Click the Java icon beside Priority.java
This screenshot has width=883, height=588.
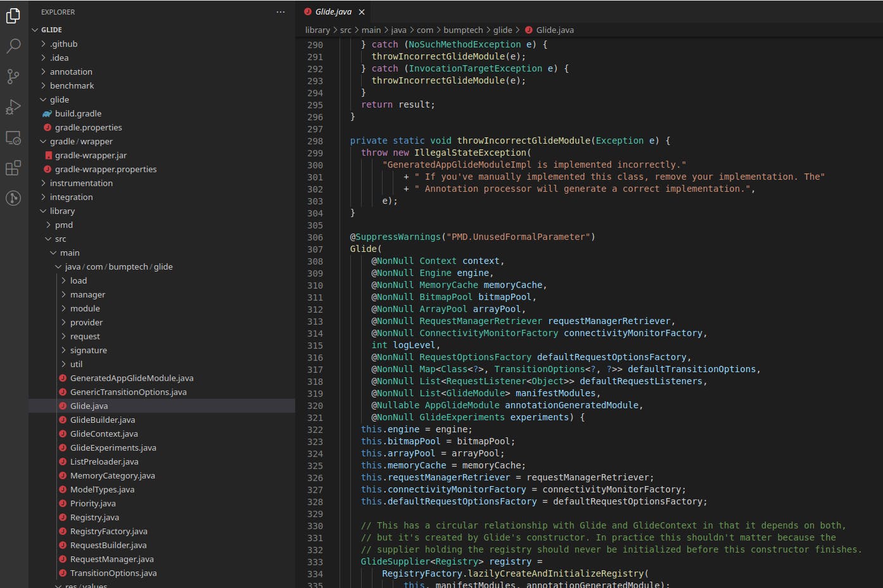[x=63, y=504]
